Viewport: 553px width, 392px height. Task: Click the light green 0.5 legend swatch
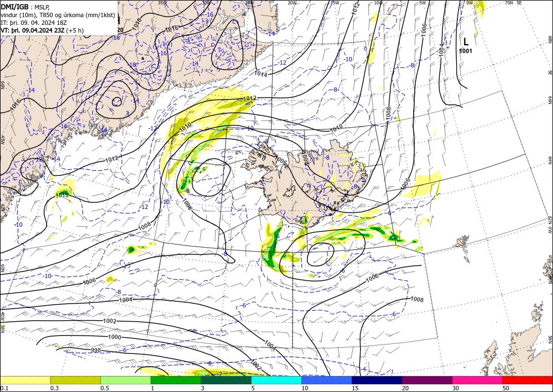pyautogui.click(x=126, y=380)
